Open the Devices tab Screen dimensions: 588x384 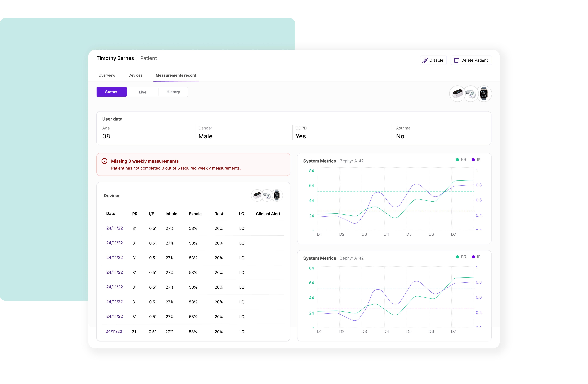pyautogui.click(x=135, y=75)
